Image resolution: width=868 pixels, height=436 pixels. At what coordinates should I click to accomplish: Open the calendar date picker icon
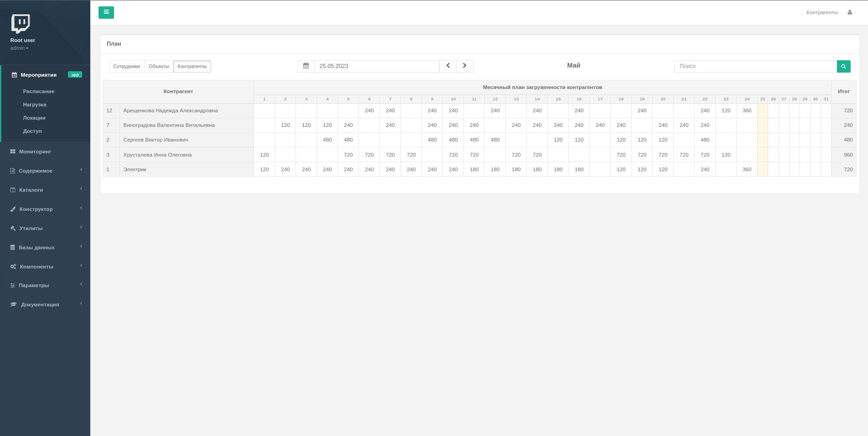[306, 66]
